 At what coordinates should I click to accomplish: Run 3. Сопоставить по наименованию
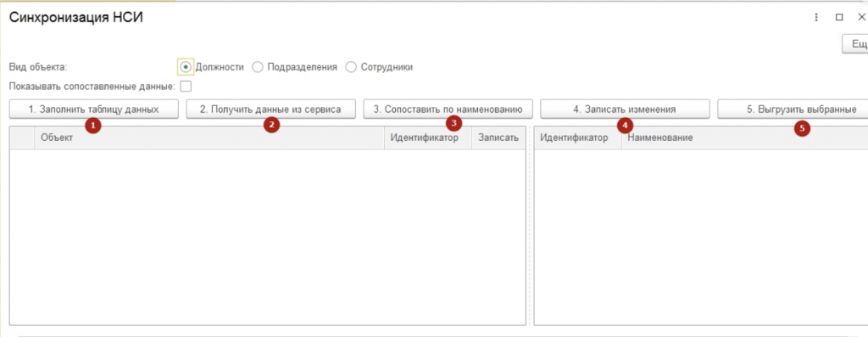448,110
